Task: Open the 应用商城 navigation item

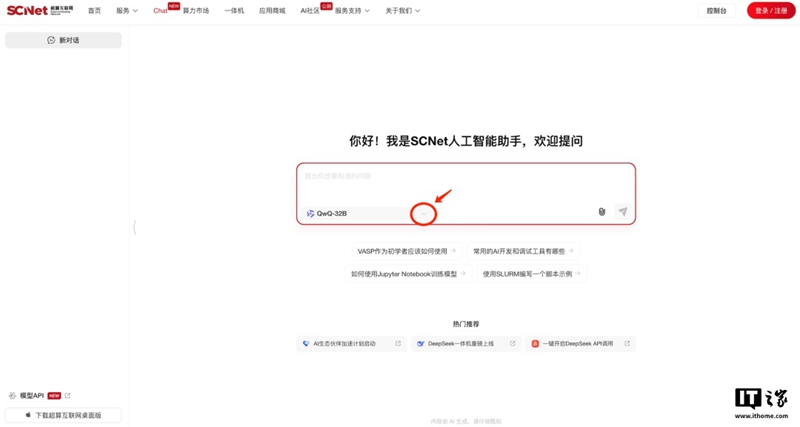Action: [272, 11]
